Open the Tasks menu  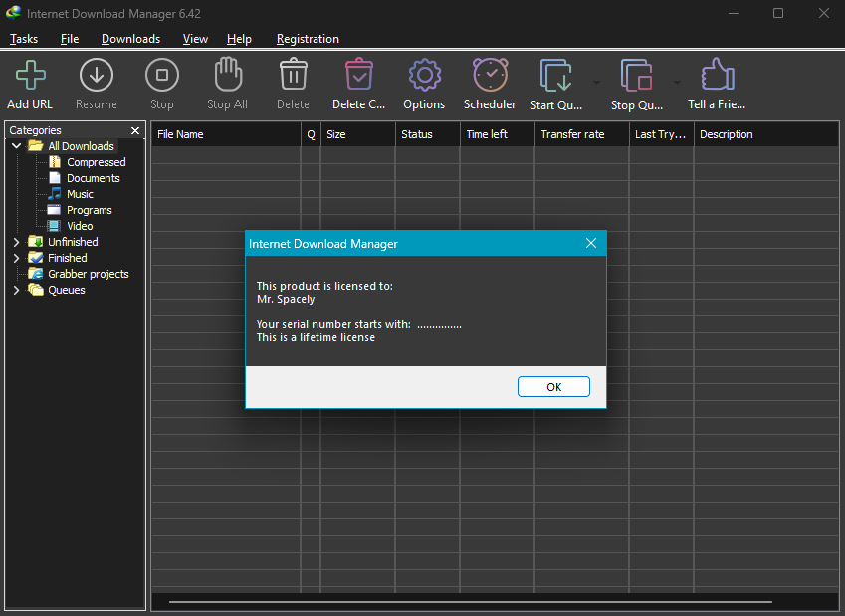pos(24,39)
